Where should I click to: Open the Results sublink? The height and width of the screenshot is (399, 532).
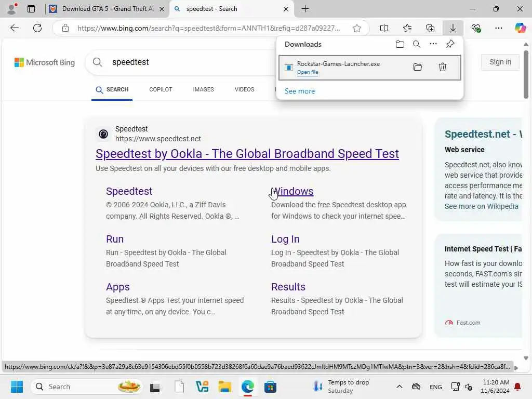(x=288, y=287)
